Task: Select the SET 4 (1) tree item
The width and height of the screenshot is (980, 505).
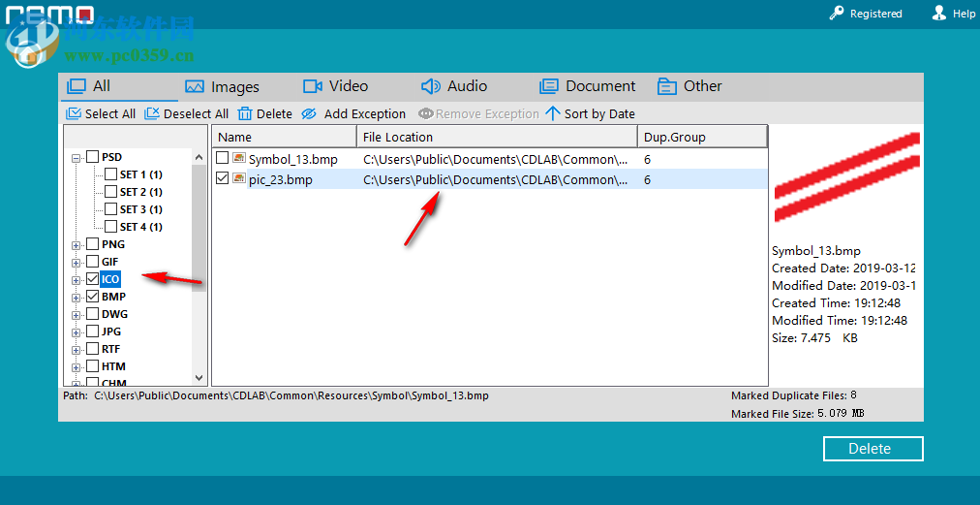Action: [x=140, y=227]
